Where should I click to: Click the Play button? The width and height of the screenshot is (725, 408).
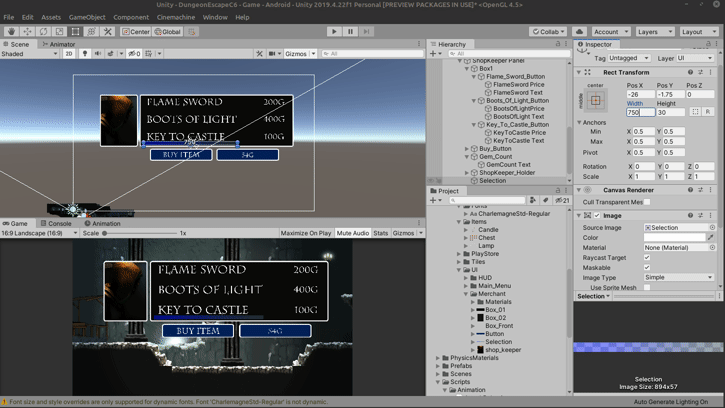point(334,31)
